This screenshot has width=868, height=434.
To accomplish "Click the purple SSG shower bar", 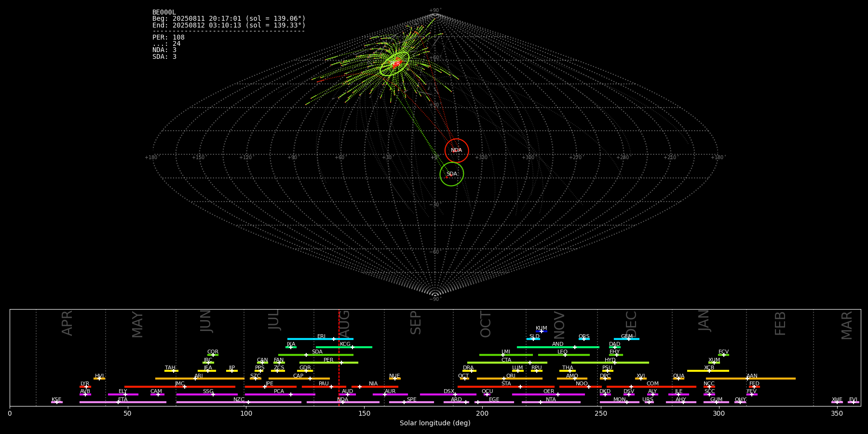I will click(207, 394).
